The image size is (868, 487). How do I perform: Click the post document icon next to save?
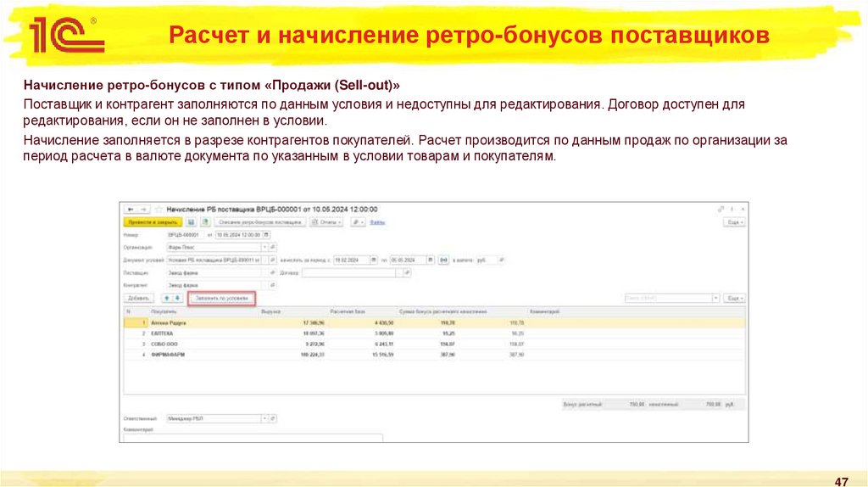[x=205, y=222]
